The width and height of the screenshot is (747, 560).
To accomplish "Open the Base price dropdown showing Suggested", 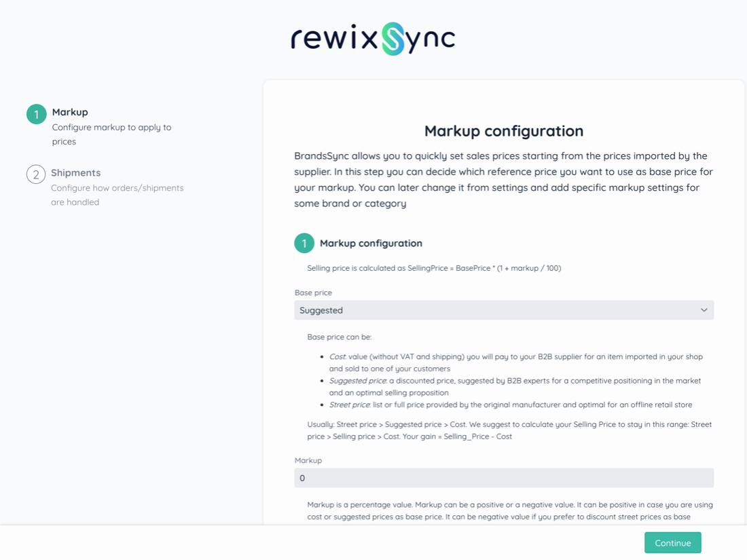I will click(503, 310).
